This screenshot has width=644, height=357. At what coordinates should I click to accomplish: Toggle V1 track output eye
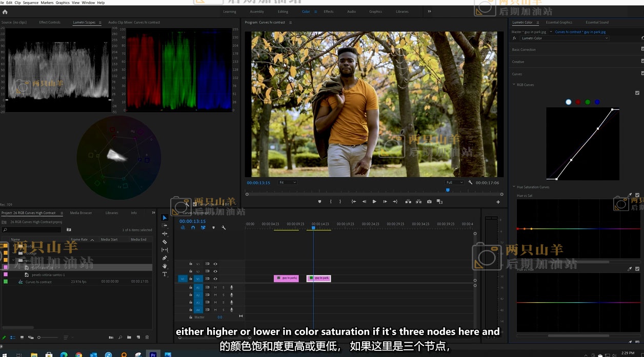pyautogui.click(x=215, y=279)
